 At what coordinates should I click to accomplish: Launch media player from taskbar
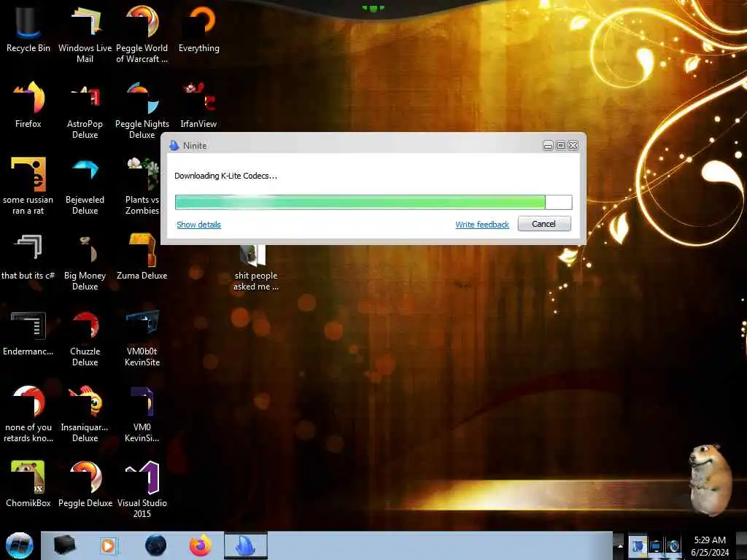pyautogui.click(x=109, y=545)
